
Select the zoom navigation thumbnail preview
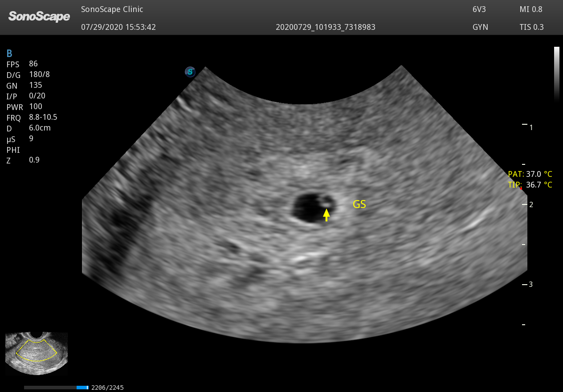pos(37,353)
